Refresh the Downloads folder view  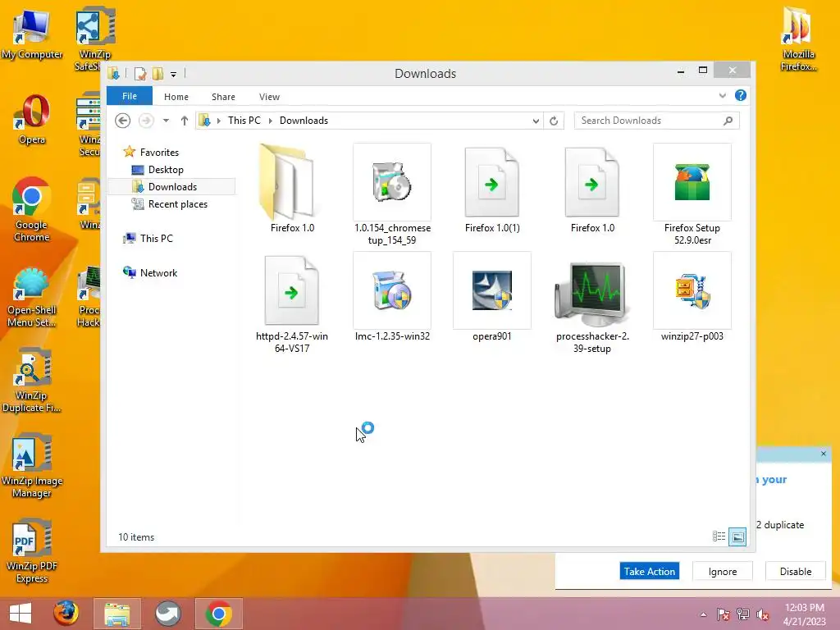pos(554,121)
